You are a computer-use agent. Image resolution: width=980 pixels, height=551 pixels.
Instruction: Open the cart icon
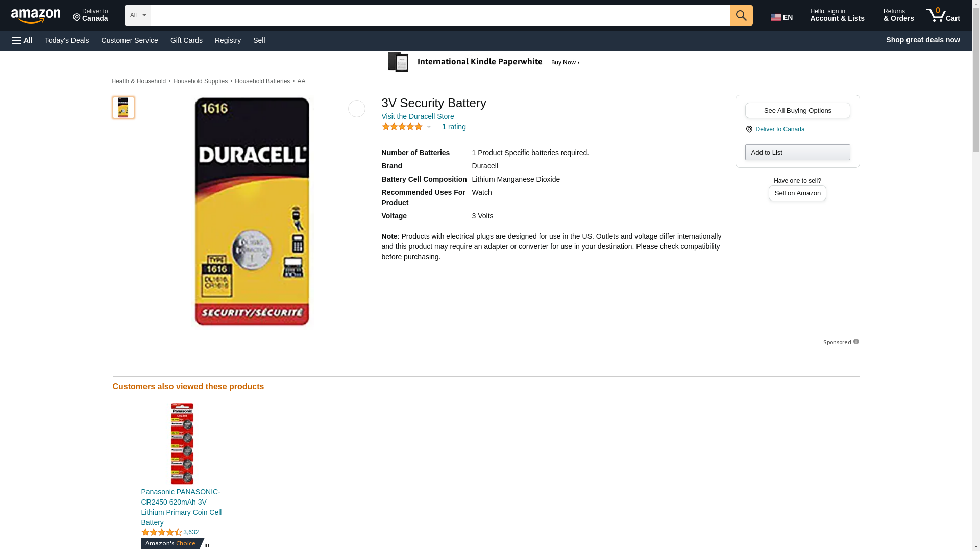[943, 15]
